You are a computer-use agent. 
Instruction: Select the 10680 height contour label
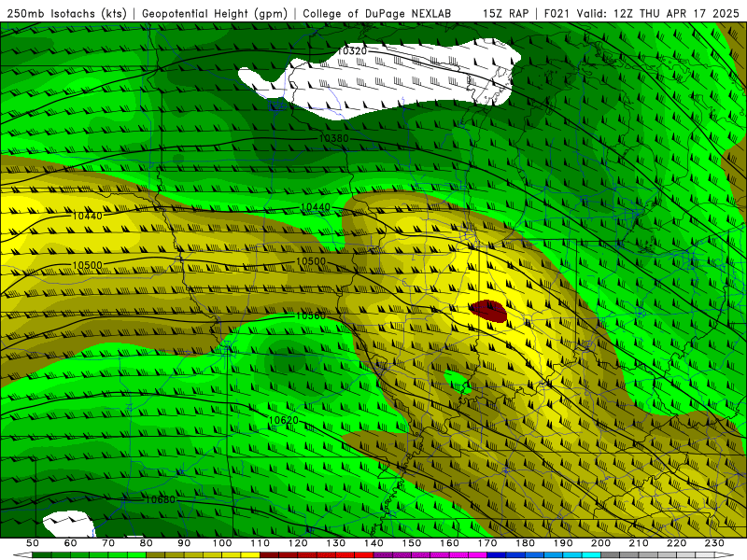(x=160, y=499)
